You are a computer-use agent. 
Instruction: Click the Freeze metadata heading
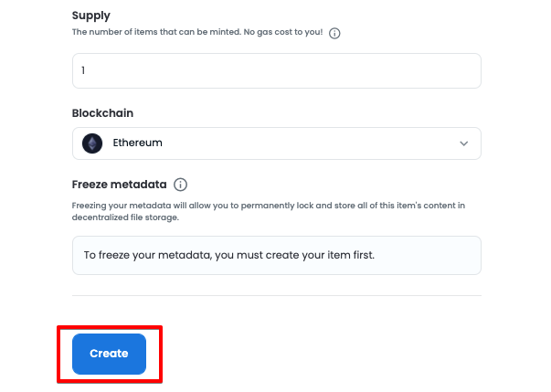(119, 185)
